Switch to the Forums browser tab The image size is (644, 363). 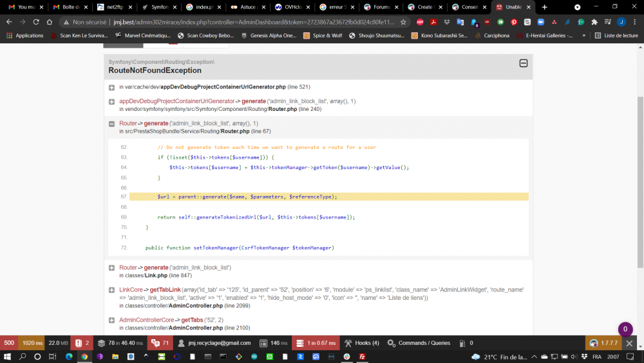[x=381, y=7]
